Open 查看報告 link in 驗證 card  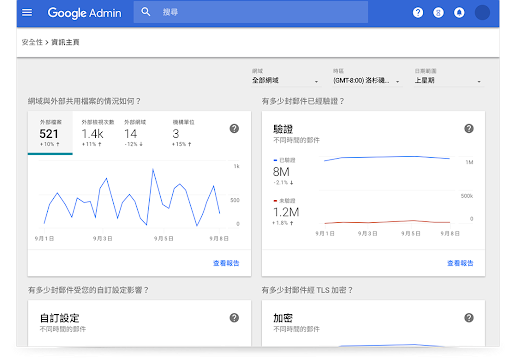(460, 263)
